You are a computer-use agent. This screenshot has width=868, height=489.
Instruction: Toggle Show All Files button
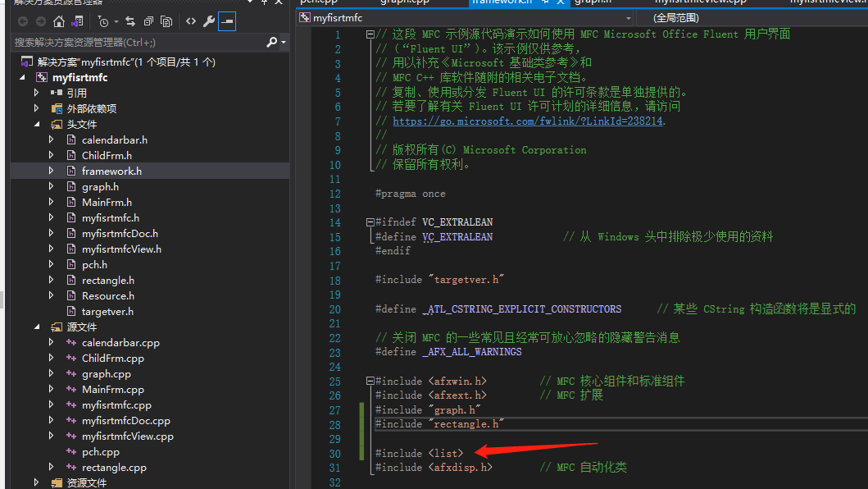click(x=166, y=21)
